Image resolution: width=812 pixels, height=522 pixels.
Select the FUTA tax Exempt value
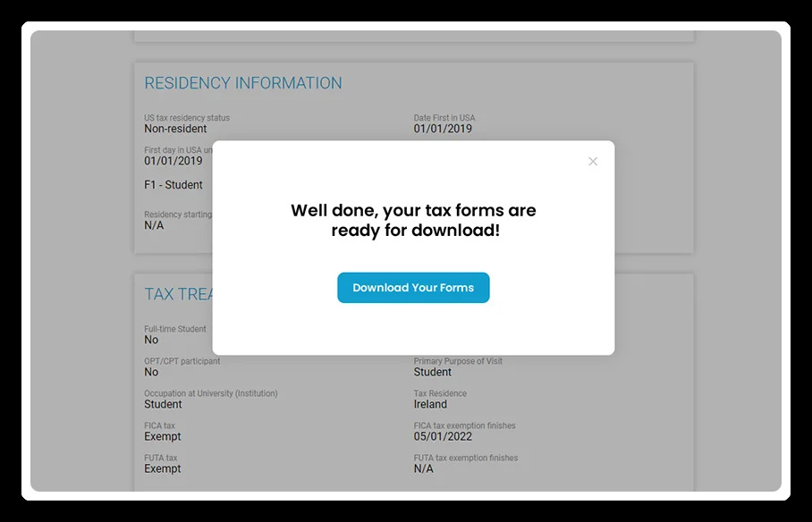(162, 468)
